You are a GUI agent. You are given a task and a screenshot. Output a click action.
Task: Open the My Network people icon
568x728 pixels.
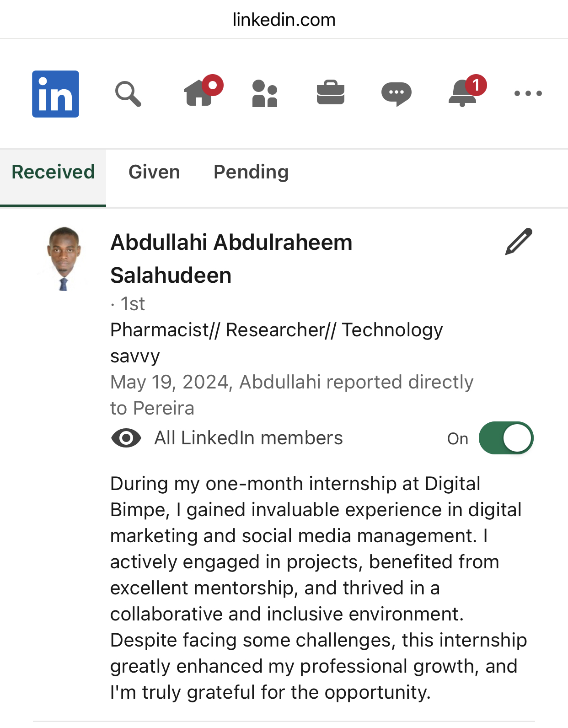point(265,94)
